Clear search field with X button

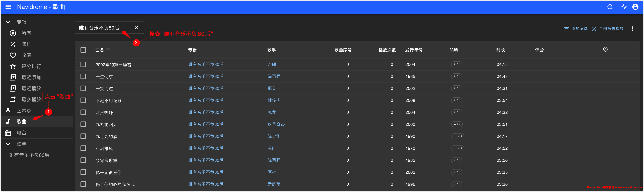click(x=136, y=28)
